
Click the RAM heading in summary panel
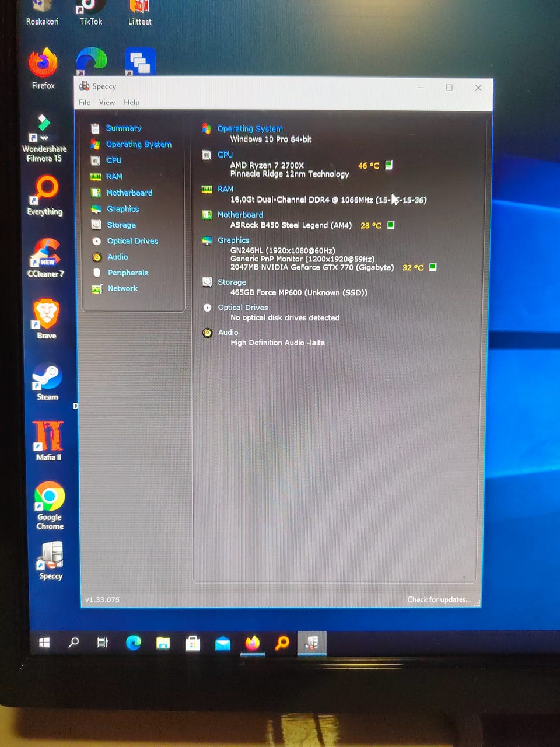point(225,189)
